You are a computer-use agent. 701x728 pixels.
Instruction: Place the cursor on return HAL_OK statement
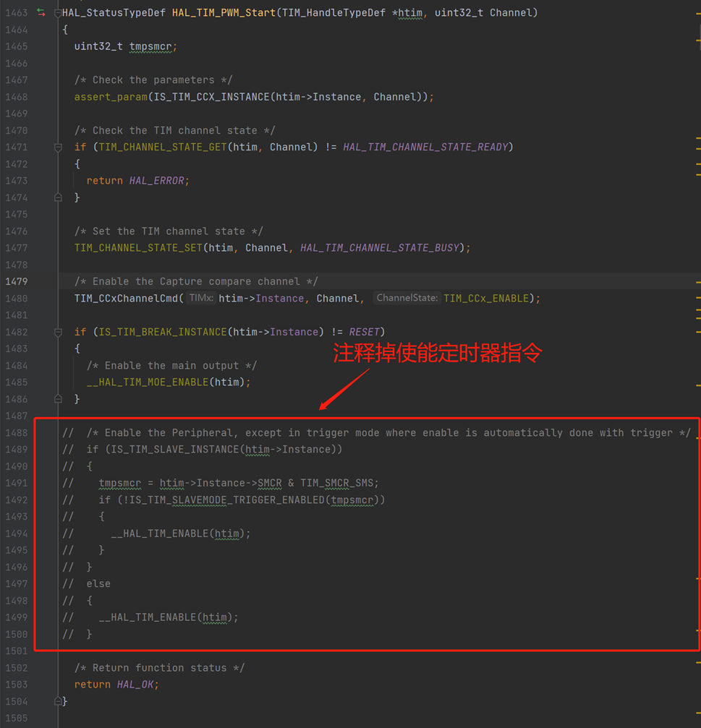point(116,684)
